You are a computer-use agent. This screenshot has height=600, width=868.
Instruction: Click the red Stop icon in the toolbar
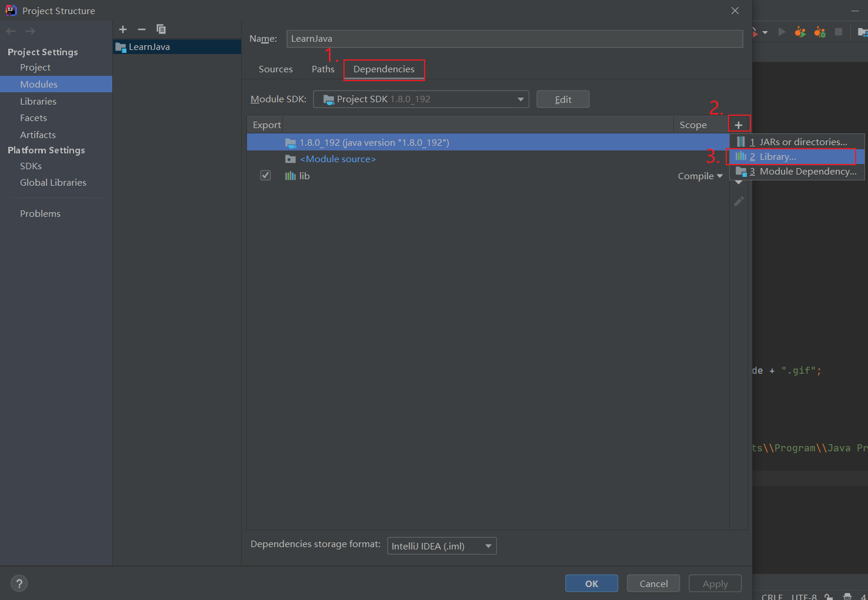839,31
